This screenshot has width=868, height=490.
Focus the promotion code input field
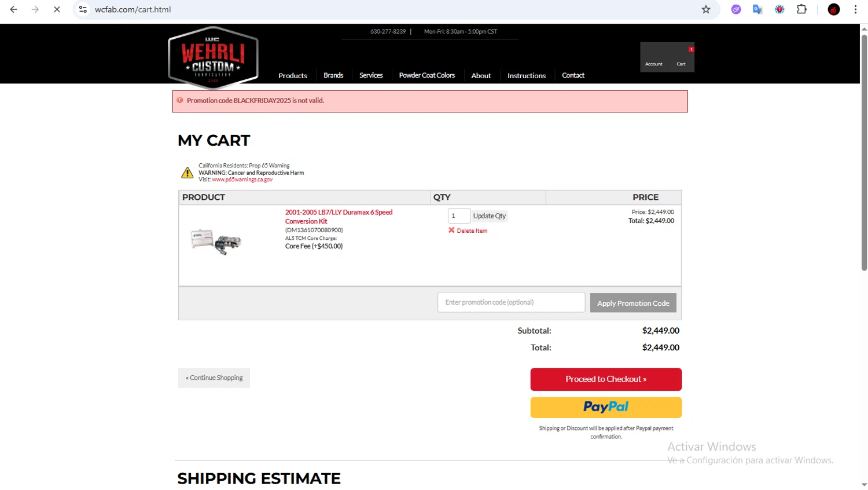(512, 302)
